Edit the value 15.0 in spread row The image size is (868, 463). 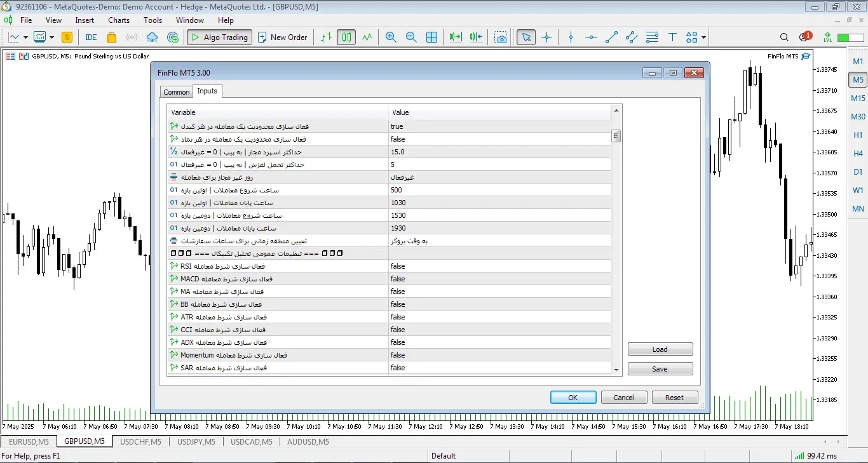(499, 152)
